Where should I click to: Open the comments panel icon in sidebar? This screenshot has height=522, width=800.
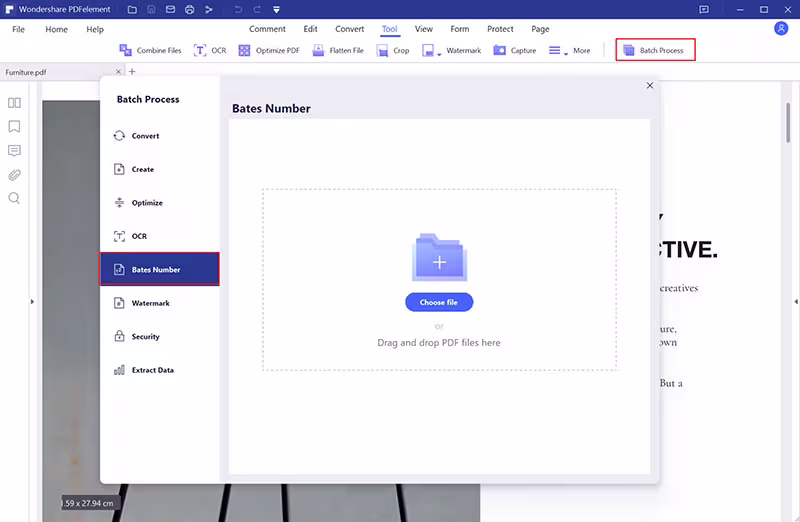[14, 151]
